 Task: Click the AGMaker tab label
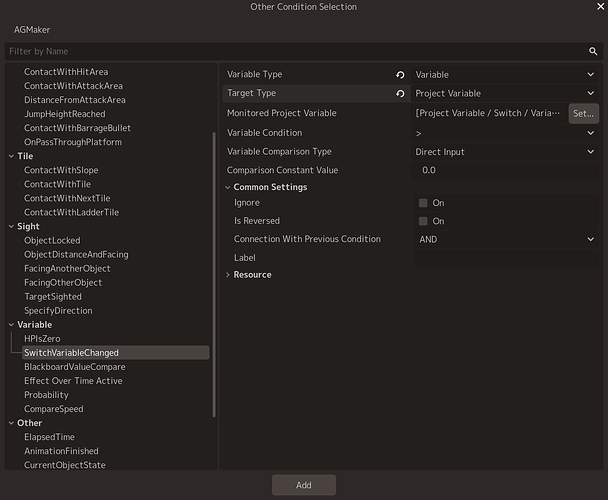[x=32, y=30]
